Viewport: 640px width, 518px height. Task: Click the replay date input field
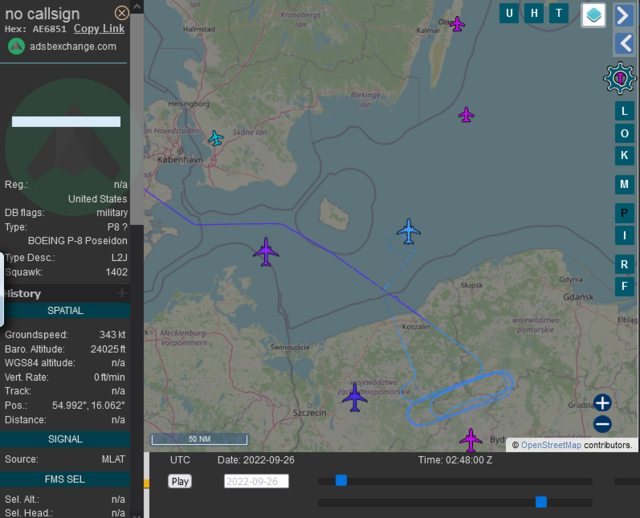coord(257,481)
